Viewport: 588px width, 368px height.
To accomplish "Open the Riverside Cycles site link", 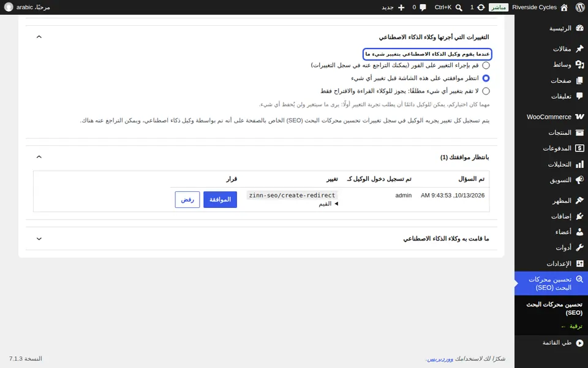I will [534, 7].
